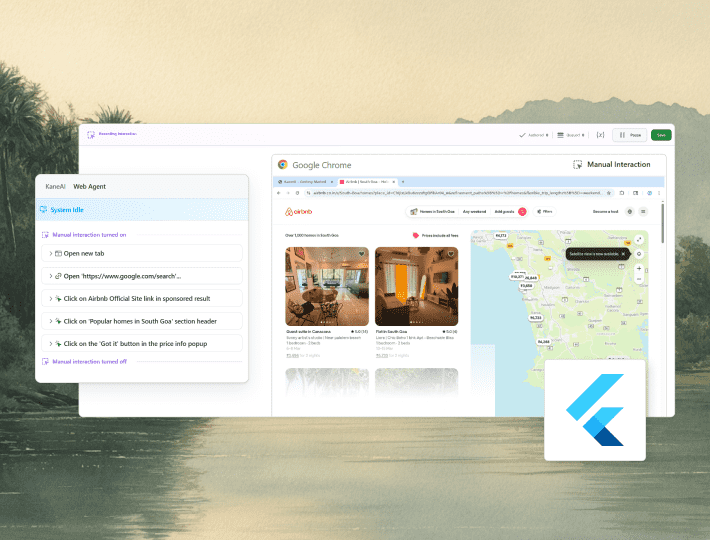This screenshot has width=710, height=540.
Task: Zoom out the map with minus button
Action: pyautogui.click(x=639, y=279)
